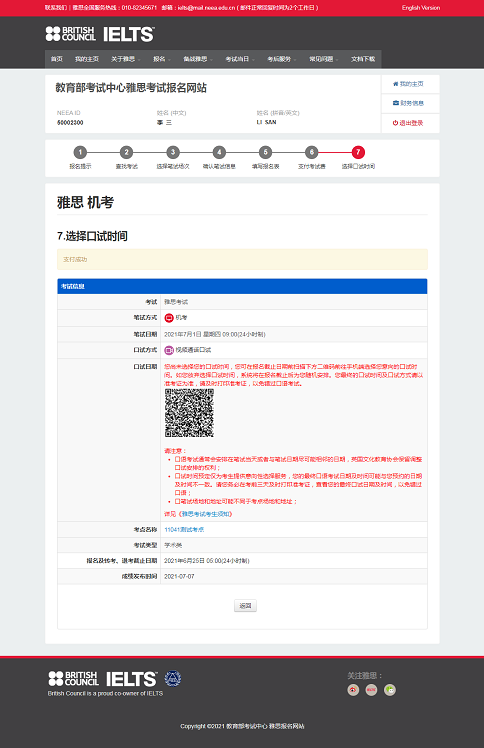Click the briefcase icon beside 财务信息
Screen dimensions: 484x748
(x=395, y=103)
